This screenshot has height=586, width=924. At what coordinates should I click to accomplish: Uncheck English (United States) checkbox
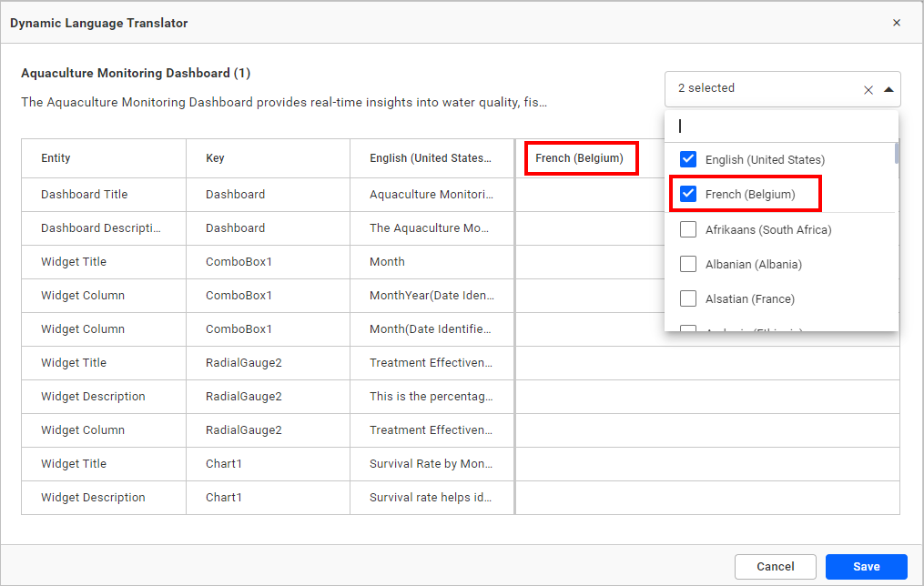click(x=688, y=159)
